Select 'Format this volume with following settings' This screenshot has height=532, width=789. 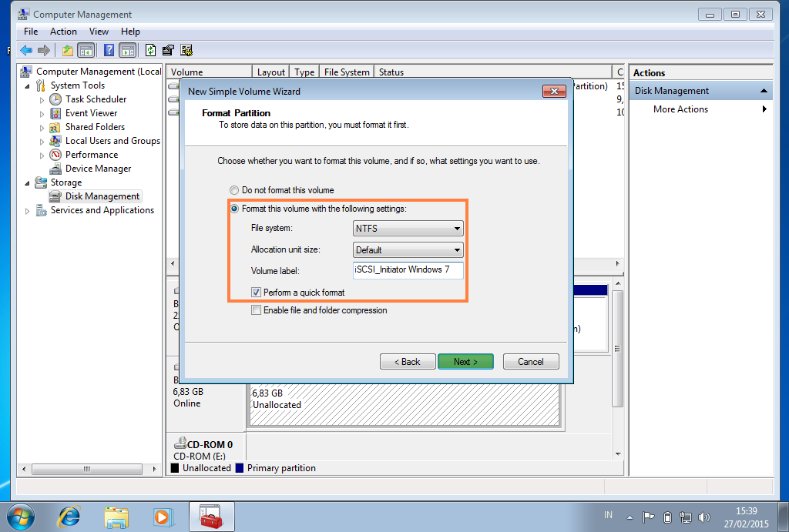[x=234, y=209]
